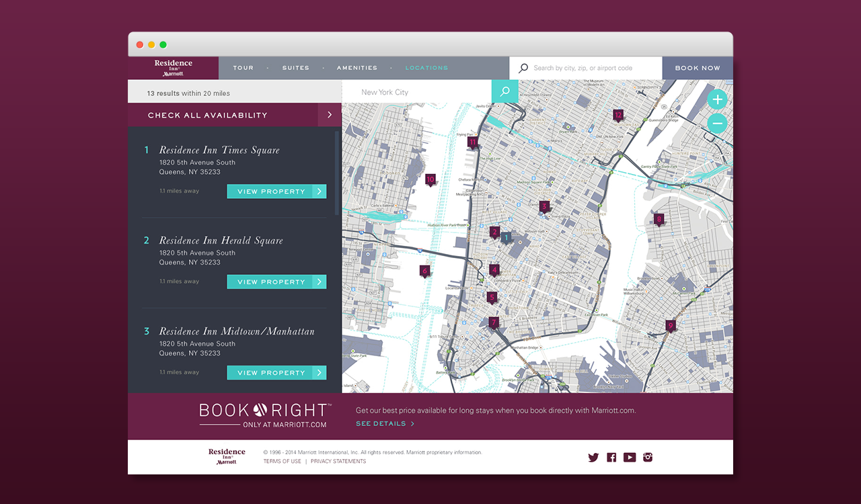Screen dimensions: 861x504
Task: View property for Residence Inn Times Square
Action: [x=276, y=192]
